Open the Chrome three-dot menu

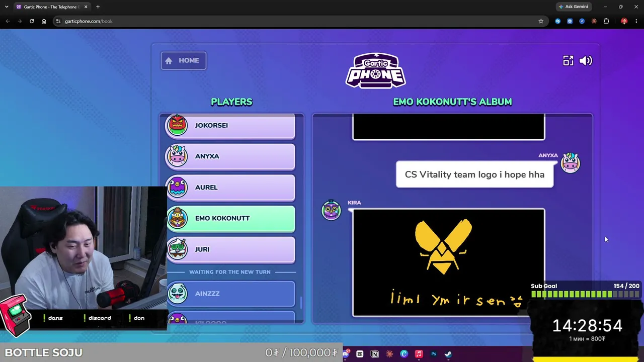(636, 21)
